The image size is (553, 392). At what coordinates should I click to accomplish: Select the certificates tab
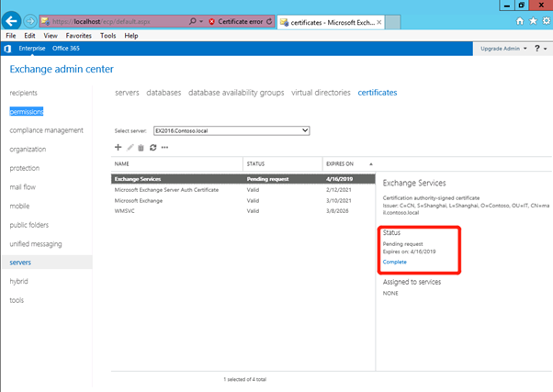[x=378, y=93]
